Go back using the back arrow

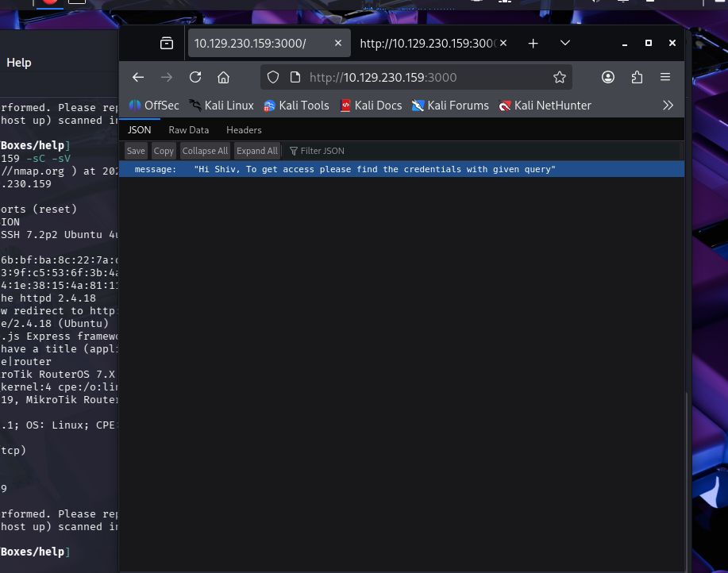click(138, 77)
